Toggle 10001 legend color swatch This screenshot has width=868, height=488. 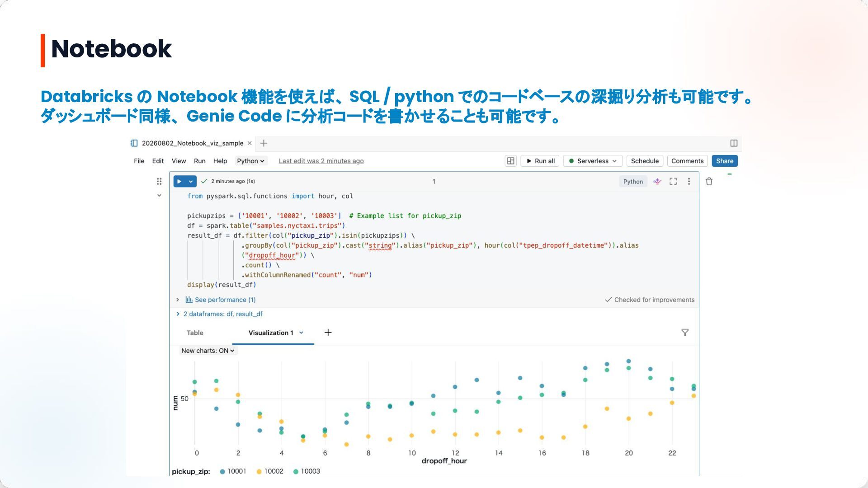coord(222,472)
